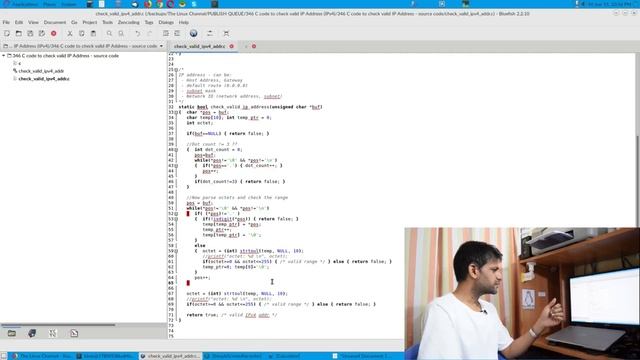The image size is (640, 360).
Task: Select check_valid_ipv4_addr binary in file tree
Action: [x=41, y=71]
